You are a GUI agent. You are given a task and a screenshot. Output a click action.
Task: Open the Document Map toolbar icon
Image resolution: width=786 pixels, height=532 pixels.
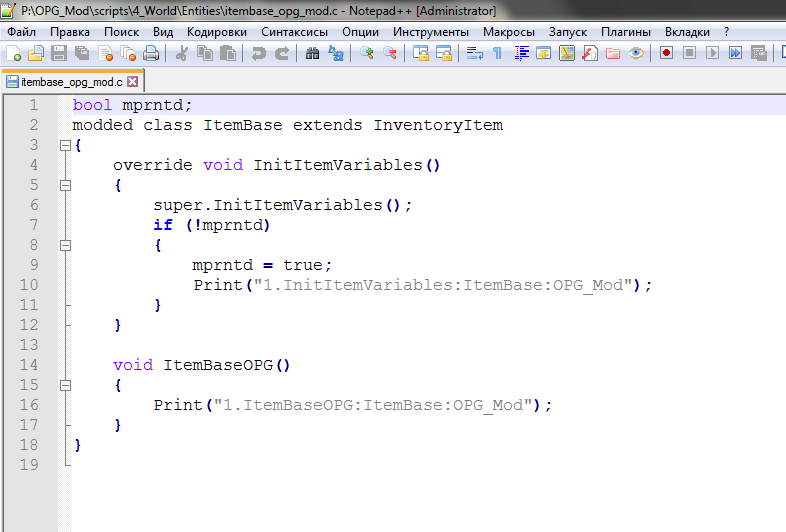click(x=567, y=53)
